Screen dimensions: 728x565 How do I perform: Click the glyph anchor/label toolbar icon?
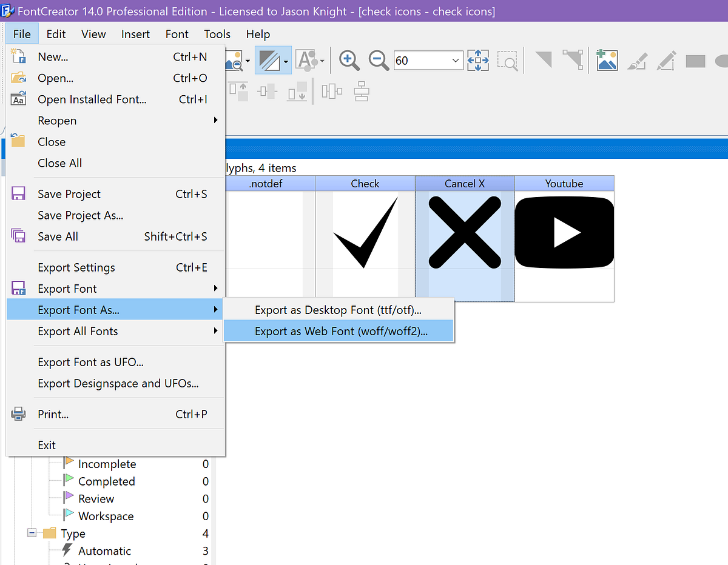tap(306, 60)
